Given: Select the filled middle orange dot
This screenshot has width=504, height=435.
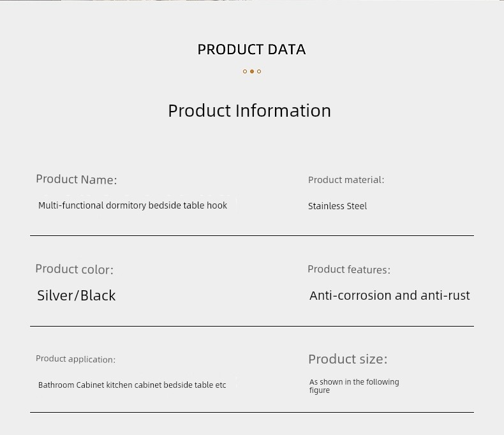Looking at the screenshot, I should pos(252,71).
